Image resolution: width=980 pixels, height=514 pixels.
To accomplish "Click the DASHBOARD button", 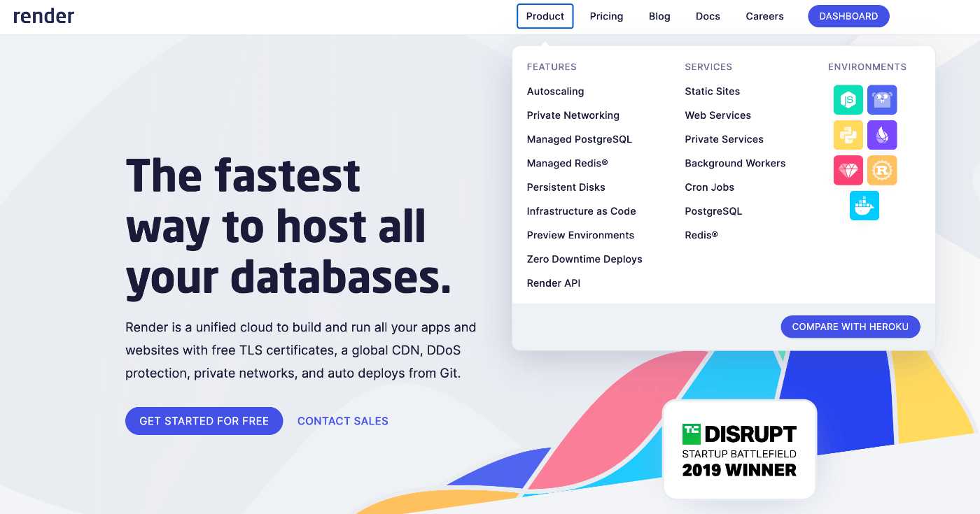I will [848, 16].
